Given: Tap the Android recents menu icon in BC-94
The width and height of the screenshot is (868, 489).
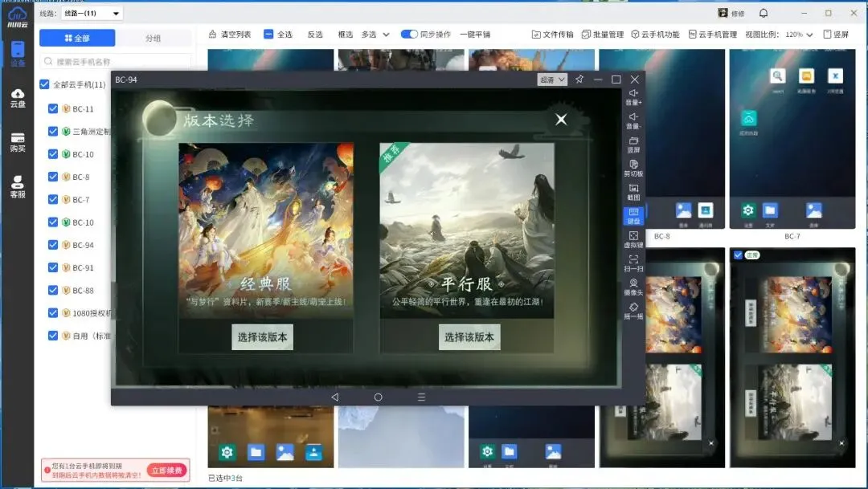Looking at the screenshot, I should (x=421, y=397).
